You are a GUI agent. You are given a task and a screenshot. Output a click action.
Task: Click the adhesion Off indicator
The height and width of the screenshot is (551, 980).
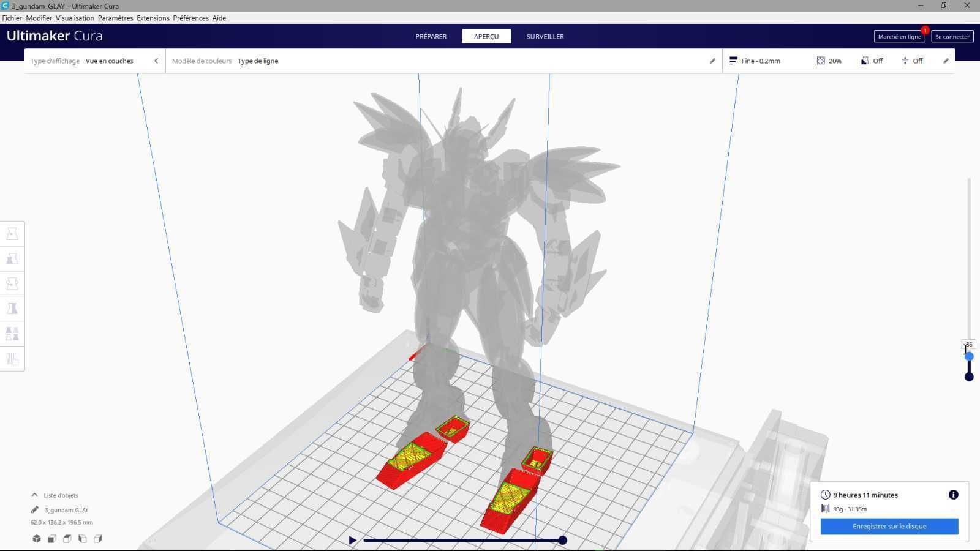pos(911,61)
